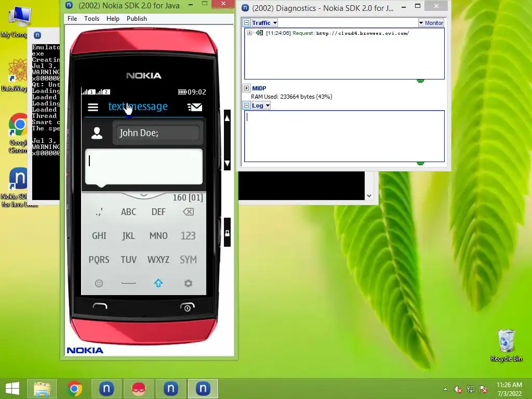
Task: Open the Tools menu
Action: coord(91,19)
